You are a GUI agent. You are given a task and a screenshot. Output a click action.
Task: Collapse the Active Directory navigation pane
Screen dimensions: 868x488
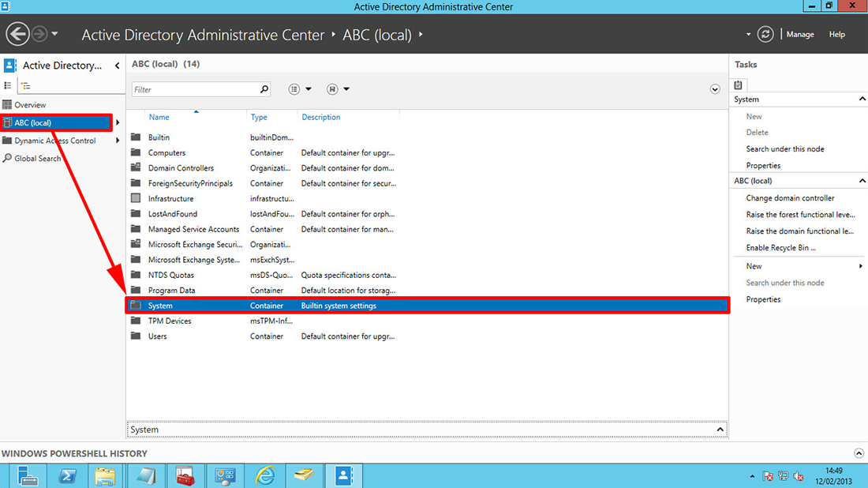(x=118, y=66)
